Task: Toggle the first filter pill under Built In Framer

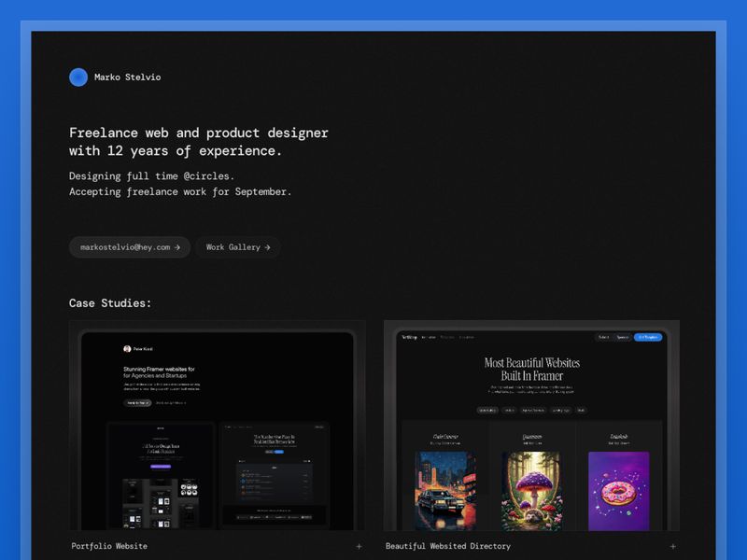Action: [x=486, y=409]
